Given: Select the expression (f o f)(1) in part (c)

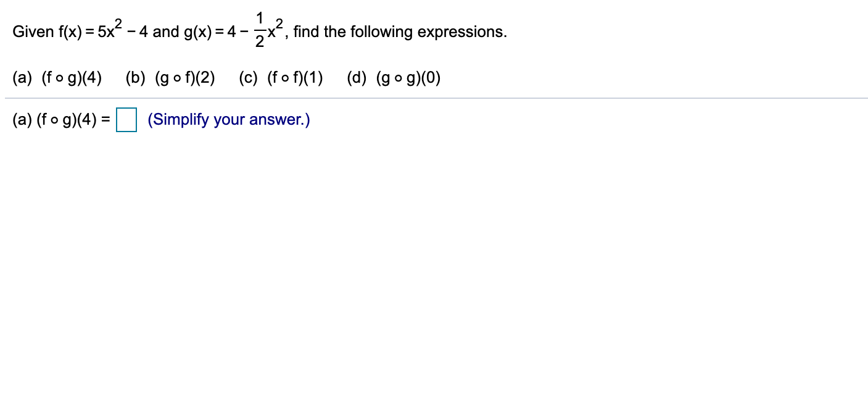Looking at the screenshot, I should point(296,78).
